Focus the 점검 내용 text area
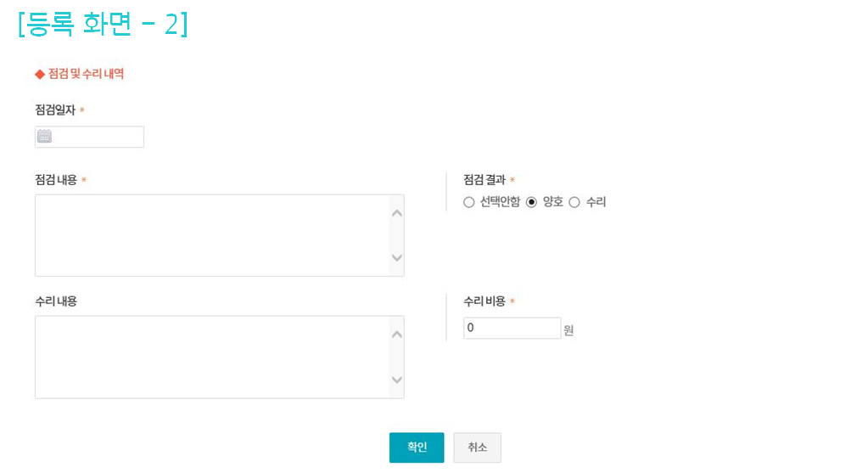Image resolution: width=868 pixels, height=473 pixels. 211,235
